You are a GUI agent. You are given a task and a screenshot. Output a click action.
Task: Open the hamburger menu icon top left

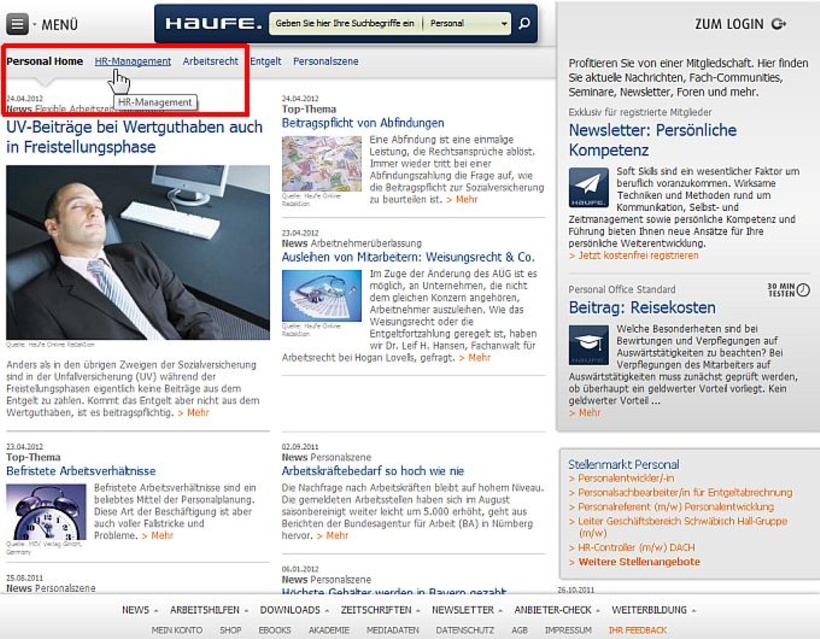(x=16, y=22)
